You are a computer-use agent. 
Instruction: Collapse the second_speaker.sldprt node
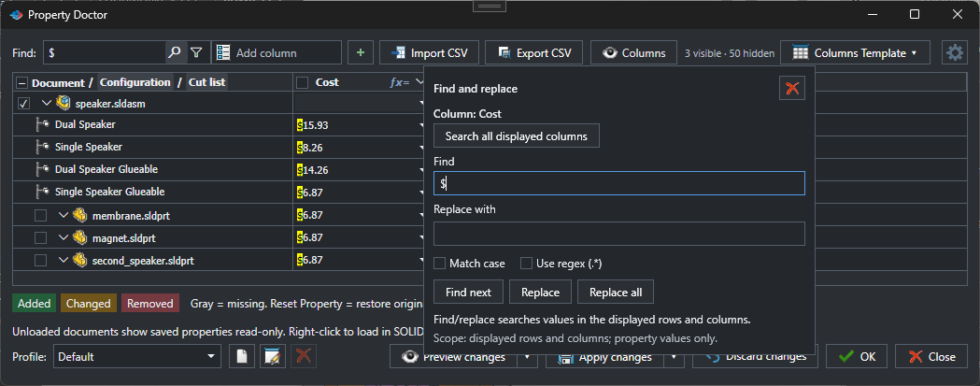(x=63, y=260)
